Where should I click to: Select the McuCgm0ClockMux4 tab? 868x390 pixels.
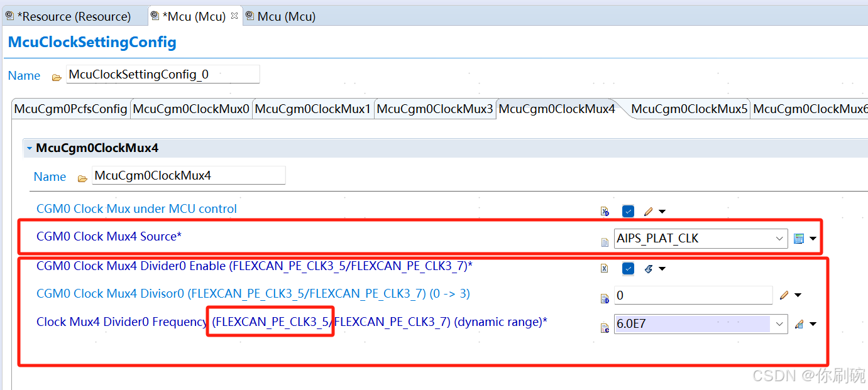click(557, 109)
